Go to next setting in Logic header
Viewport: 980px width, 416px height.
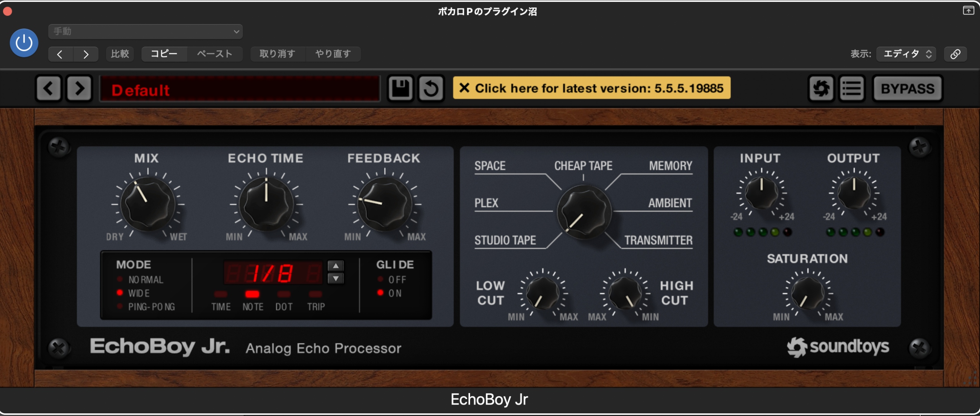pos(86,54)
